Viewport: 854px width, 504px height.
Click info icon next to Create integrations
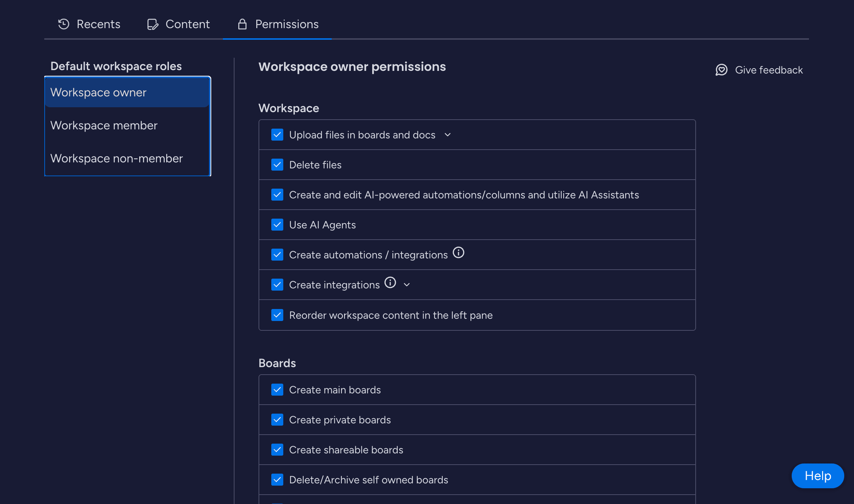pyautogui.click(x=390, y=282)
